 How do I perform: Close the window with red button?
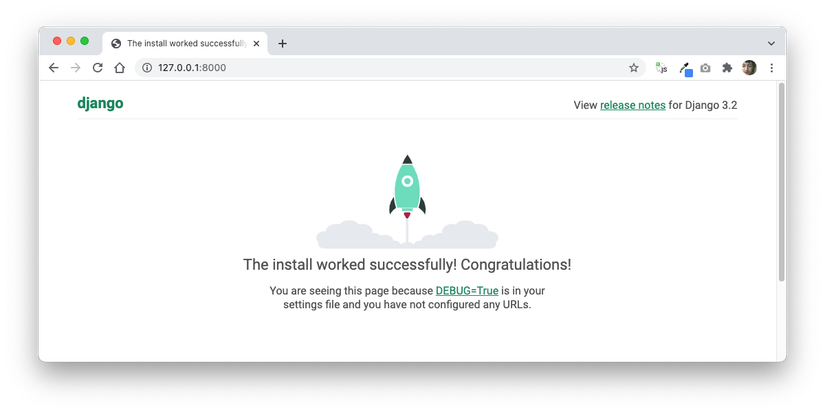(57, 41)
